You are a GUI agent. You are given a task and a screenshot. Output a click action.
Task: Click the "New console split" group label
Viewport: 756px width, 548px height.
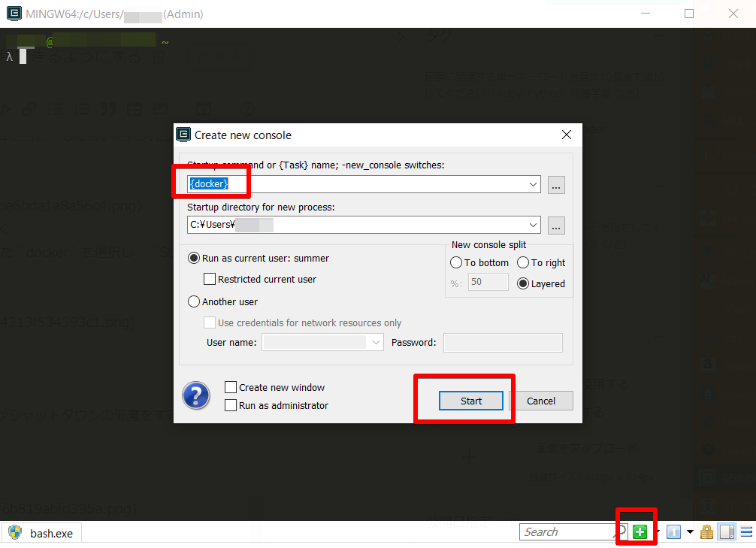click(489, 244)
